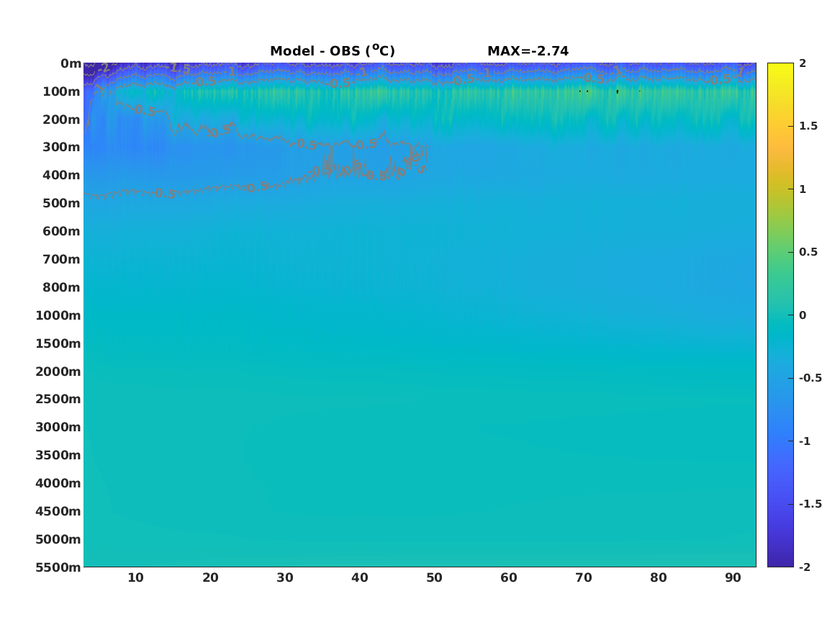
Task: Click the colorbar tick label "0"
Action: pyautogui.click(x=803, y=315)
